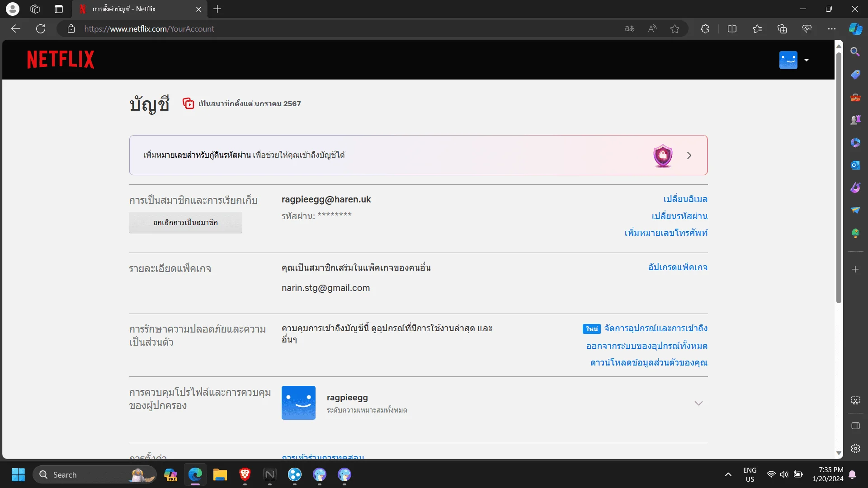Open collections icon in toolbar
Viewport: 868px width, 488px height.
(782, 29)
